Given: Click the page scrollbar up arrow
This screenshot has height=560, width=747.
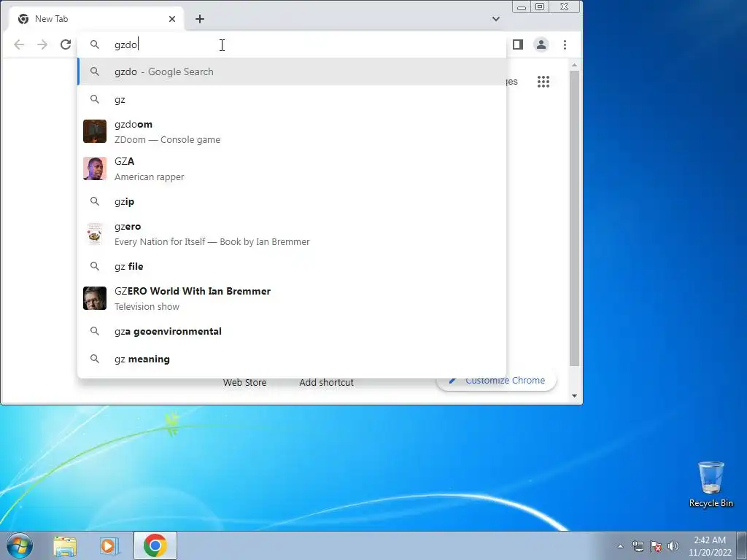Looking at the screenshot, I should pos(575,64).
